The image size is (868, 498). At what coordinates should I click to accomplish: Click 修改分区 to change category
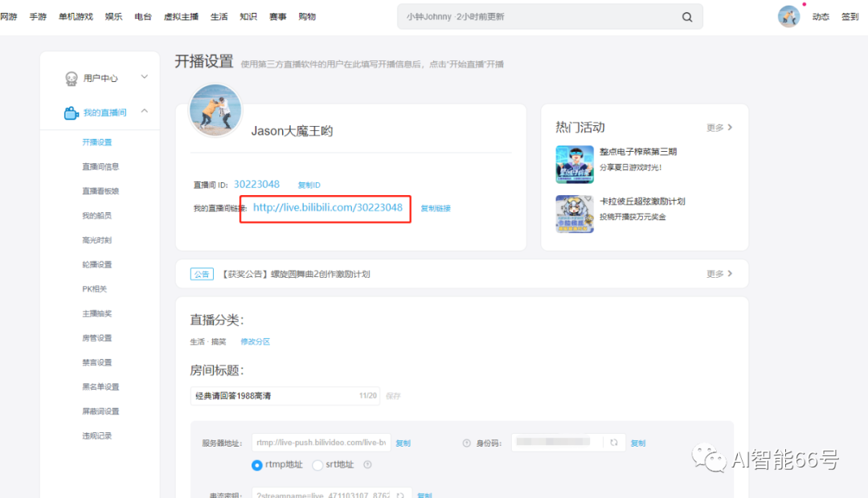(x=256, y=341)
